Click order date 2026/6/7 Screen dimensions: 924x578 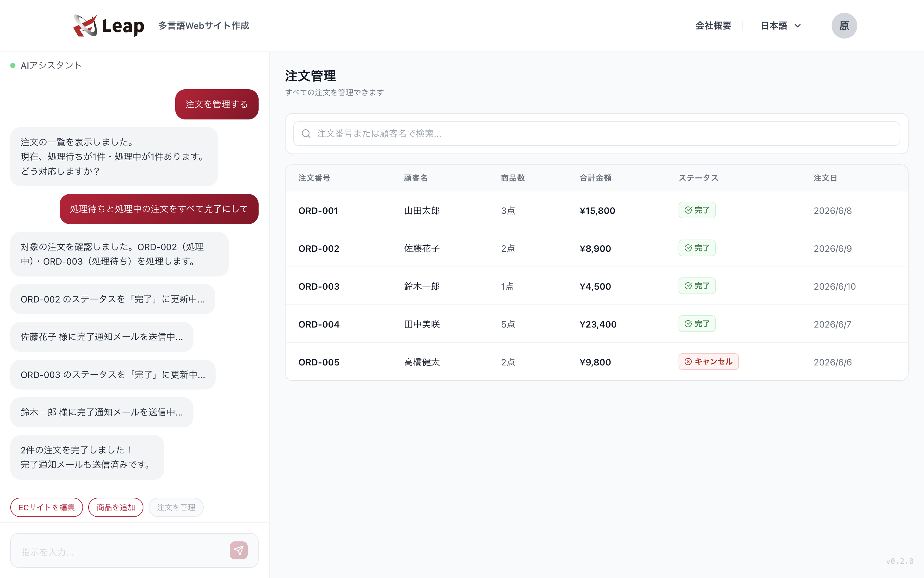(x=832, y=324)
